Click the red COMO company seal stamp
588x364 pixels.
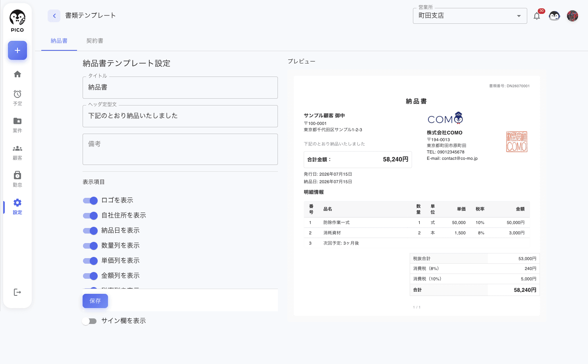click(517, 142)
